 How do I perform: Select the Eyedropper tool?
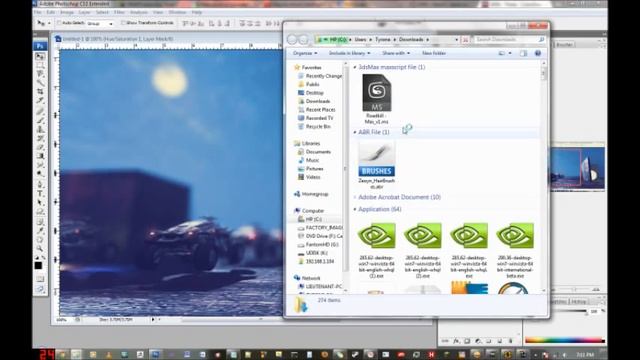coord(40,231)
